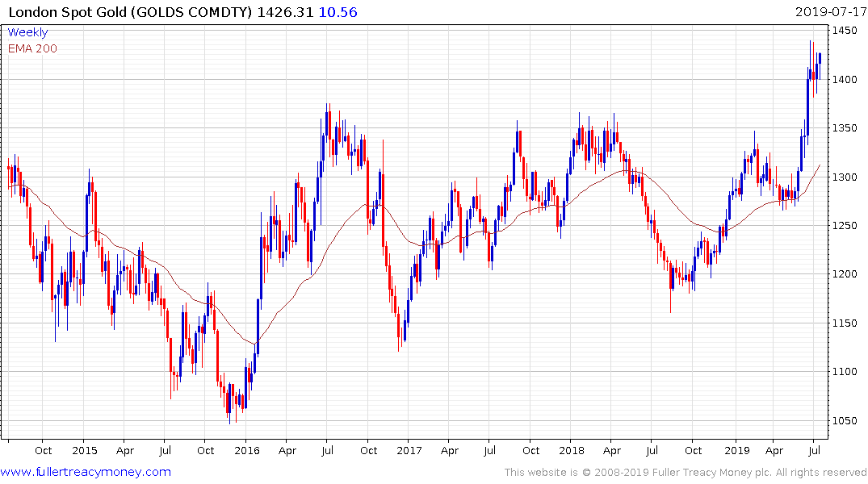Select the 1300 price axis label
Viewport: 868px width, 484px height.
click(845, 177)
